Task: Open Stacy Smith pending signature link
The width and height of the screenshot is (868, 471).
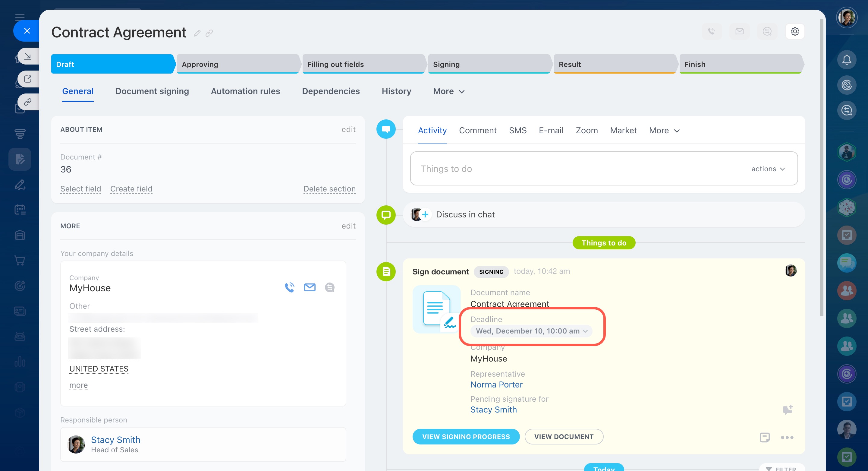Action: point(493,410)
